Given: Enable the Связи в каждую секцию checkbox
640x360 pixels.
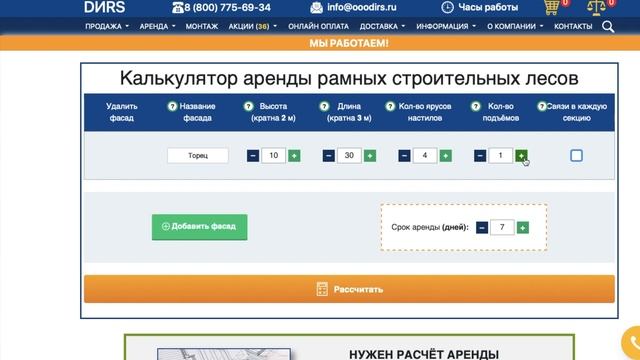Looking at the screenshot, I should pos(576,156).
